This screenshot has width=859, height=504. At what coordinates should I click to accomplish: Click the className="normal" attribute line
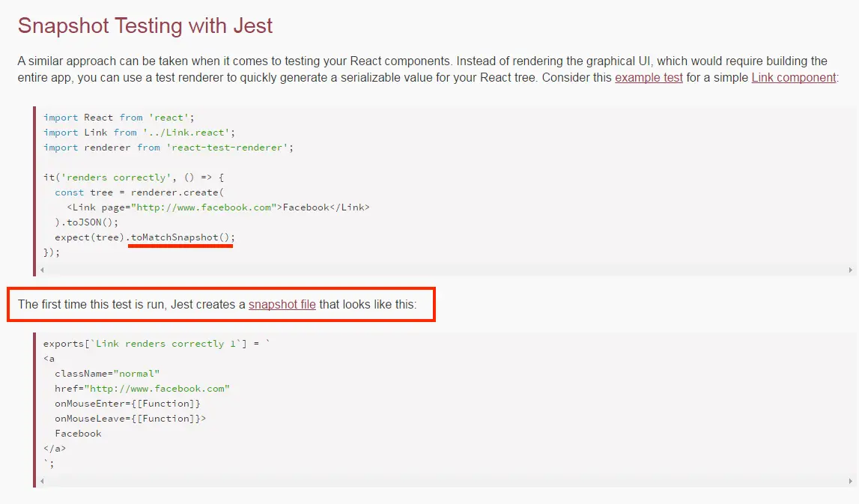point(107,373)
